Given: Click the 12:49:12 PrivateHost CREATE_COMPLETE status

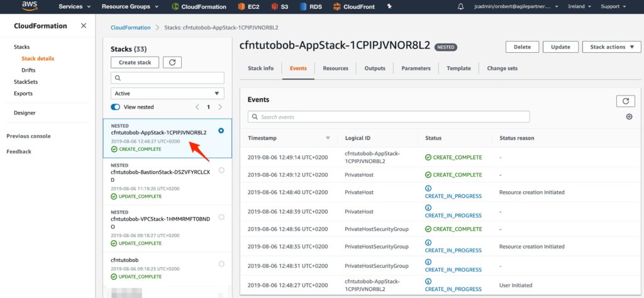Looking at the screenshot, I should coord(453,175).
